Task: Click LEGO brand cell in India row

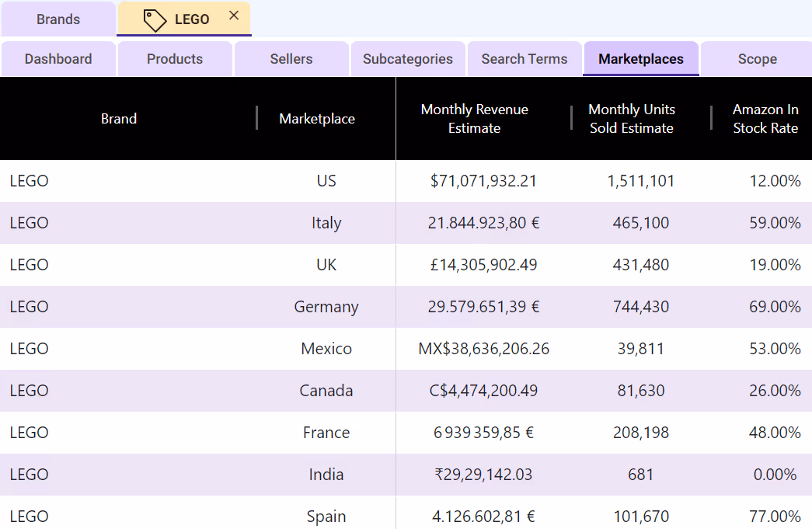Action: tap(29, 474)
